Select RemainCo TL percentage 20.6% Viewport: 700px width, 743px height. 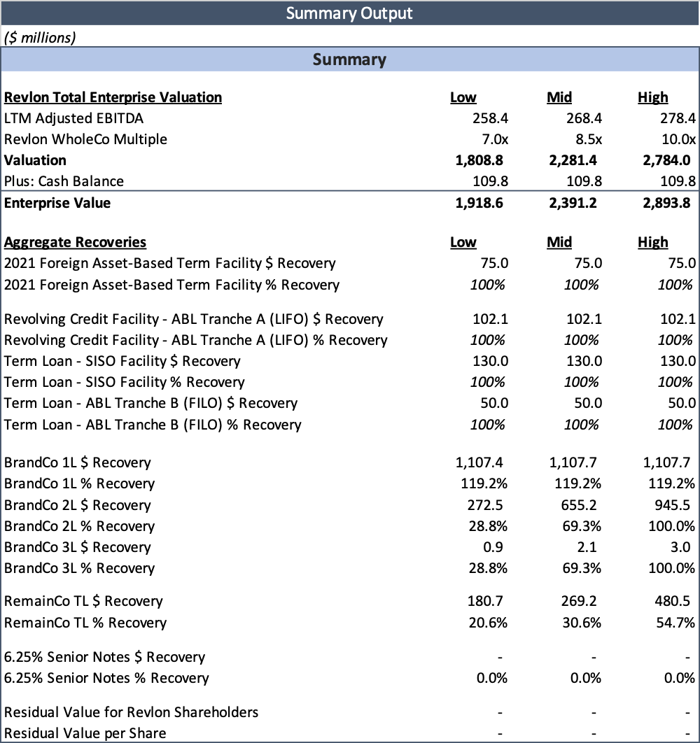coord(488,623)
